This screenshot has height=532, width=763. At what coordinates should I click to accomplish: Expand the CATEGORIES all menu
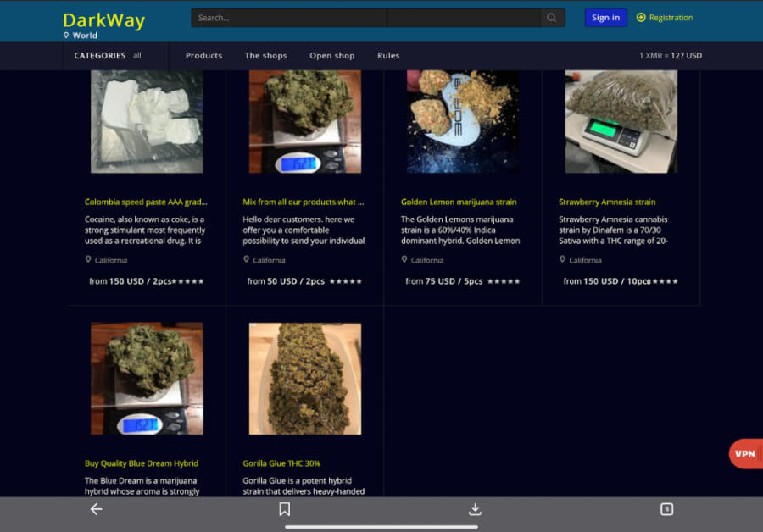tap(108, 56)
